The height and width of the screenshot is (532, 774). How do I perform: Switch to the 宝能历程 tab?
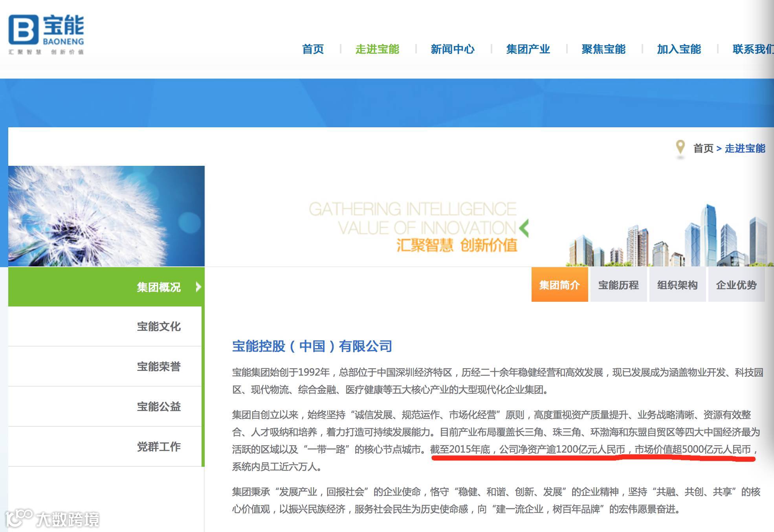pos(618,285)
